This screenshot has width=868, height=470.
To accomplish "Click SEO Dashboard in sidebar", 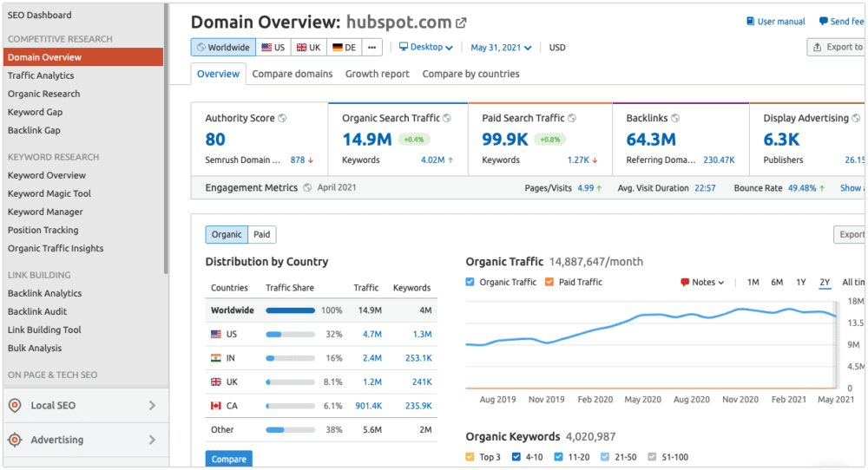I will tap(39, 15).
